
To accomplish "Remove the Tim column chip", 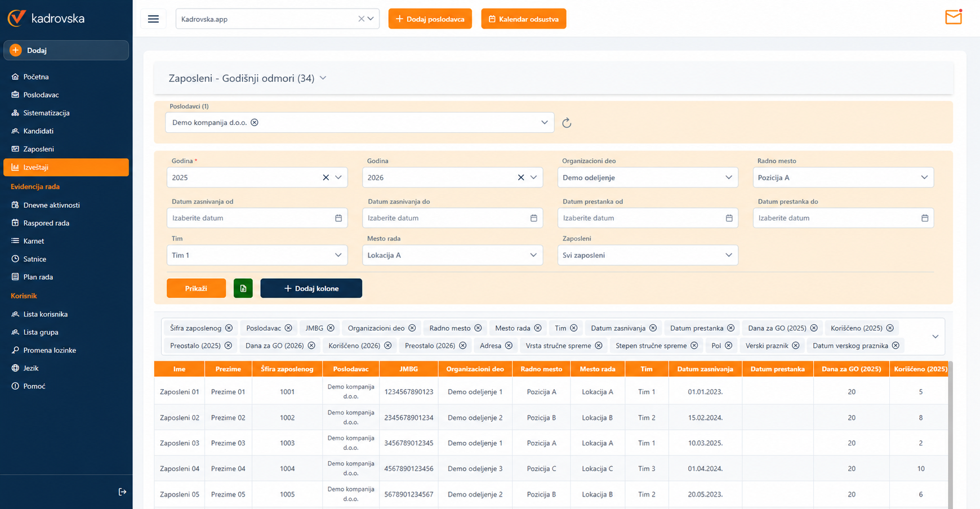I will [x=573, y=328].
